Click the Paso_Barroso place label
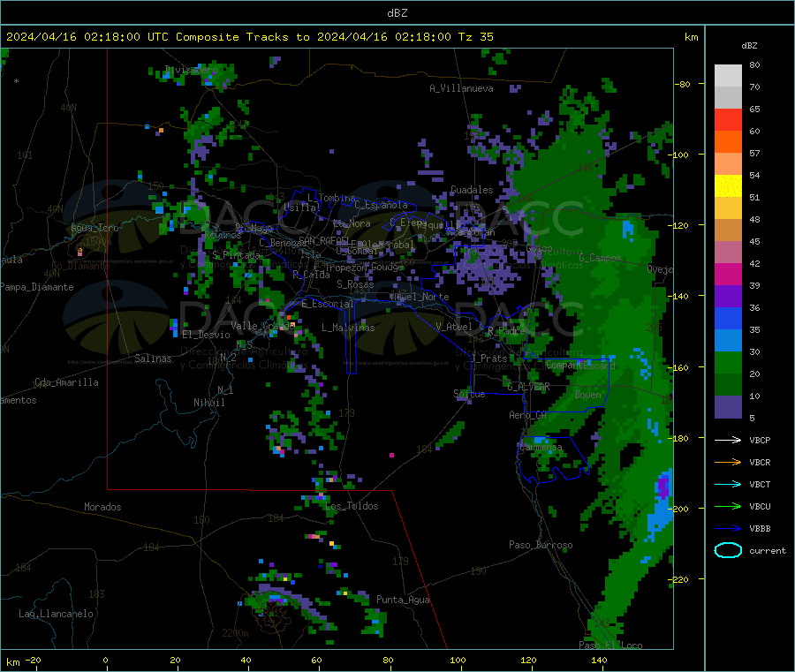The image size is (795, 672). [x=541, y=545]
